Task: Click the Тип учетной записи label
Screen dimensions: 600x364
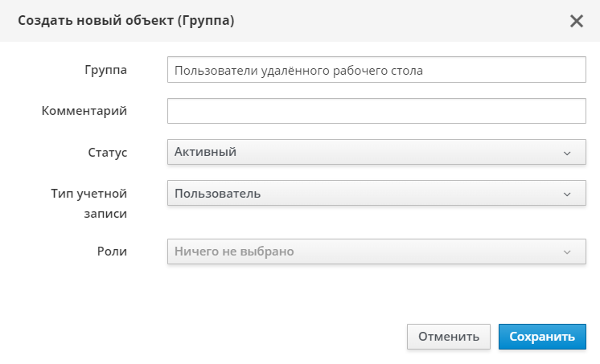Action: [90, 203]
